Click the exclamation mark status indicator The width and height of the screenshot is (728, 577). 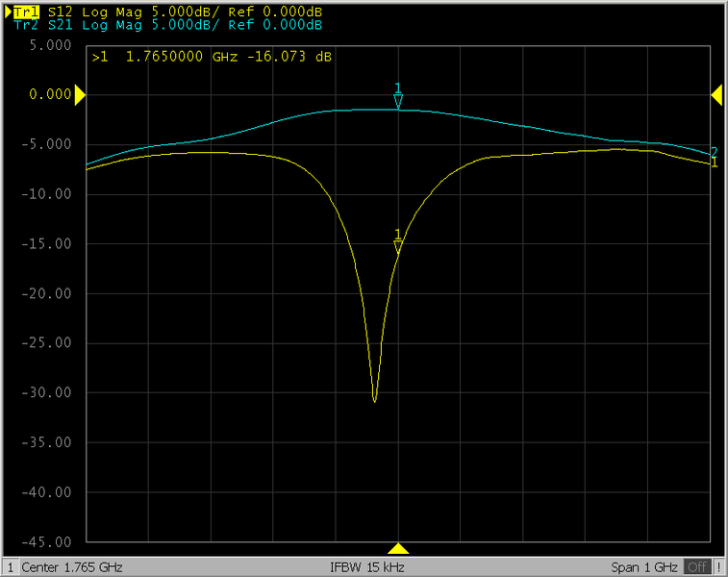coord(718,567)
